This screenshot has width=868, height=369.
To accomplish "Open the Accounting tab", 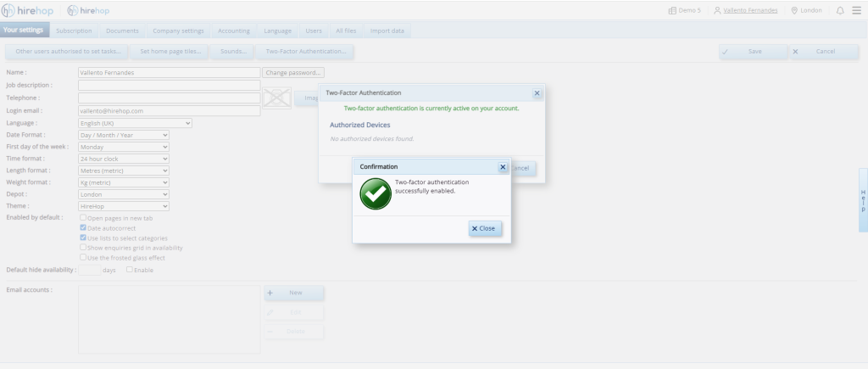I will point(234,31).
